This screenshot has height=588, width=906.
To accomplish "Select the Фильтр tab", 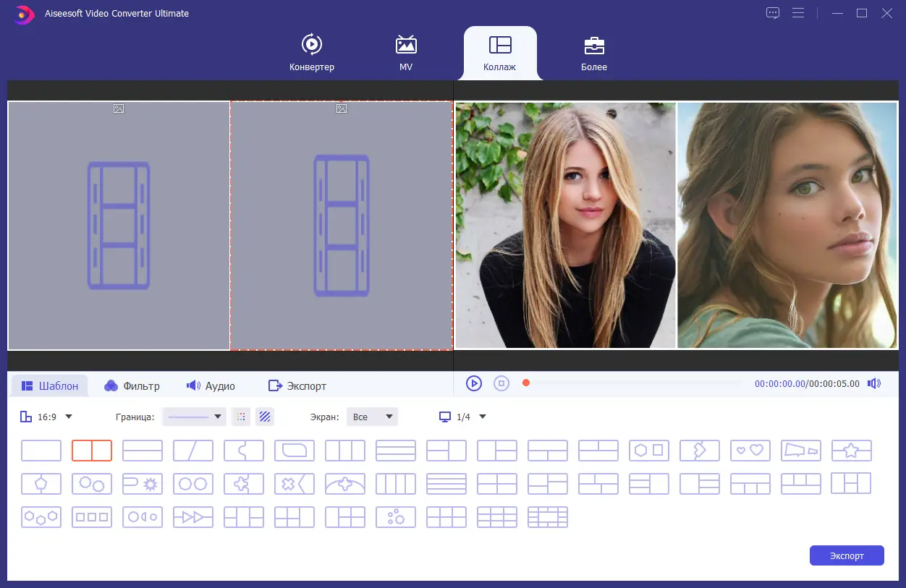I will [132, 386].
